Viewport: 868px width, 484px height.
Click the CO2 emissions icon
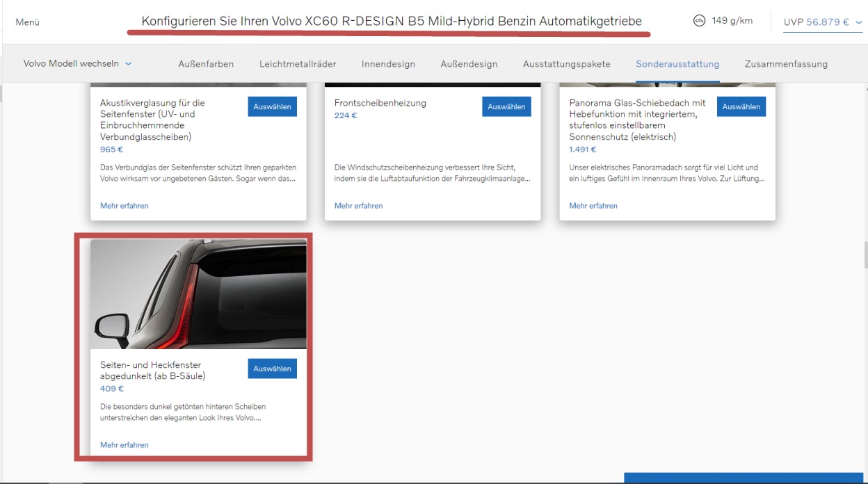click(699, 21)
